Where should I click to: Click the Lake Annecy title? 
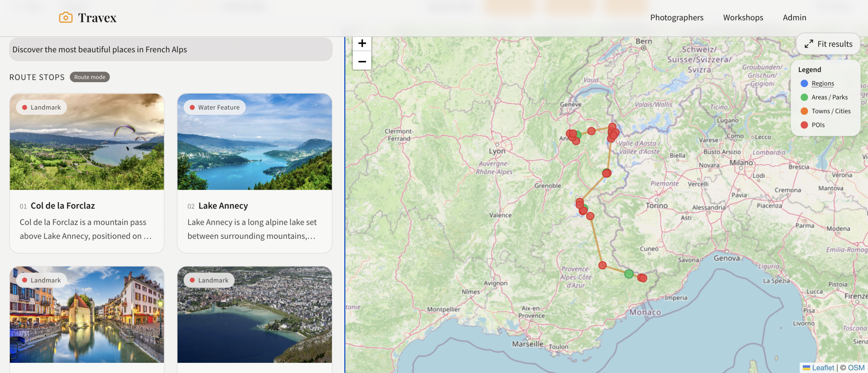click(223, 206)
